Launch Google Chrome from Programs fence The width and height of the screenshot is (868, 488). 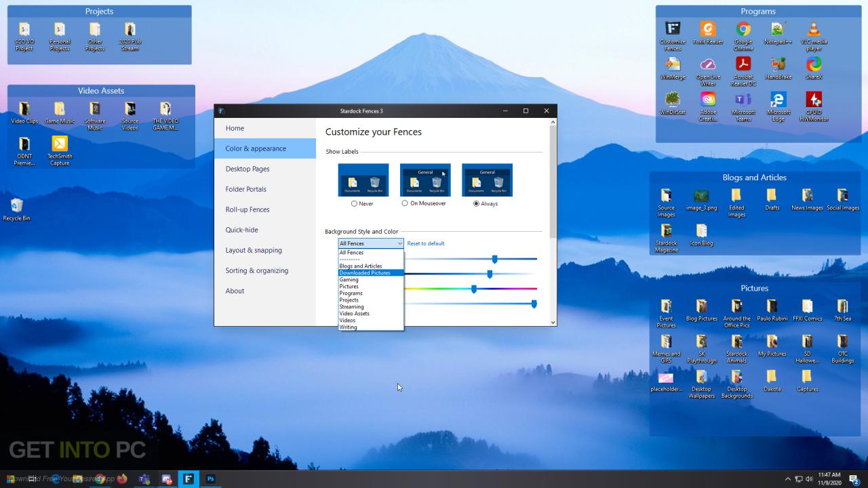point(743,28)
